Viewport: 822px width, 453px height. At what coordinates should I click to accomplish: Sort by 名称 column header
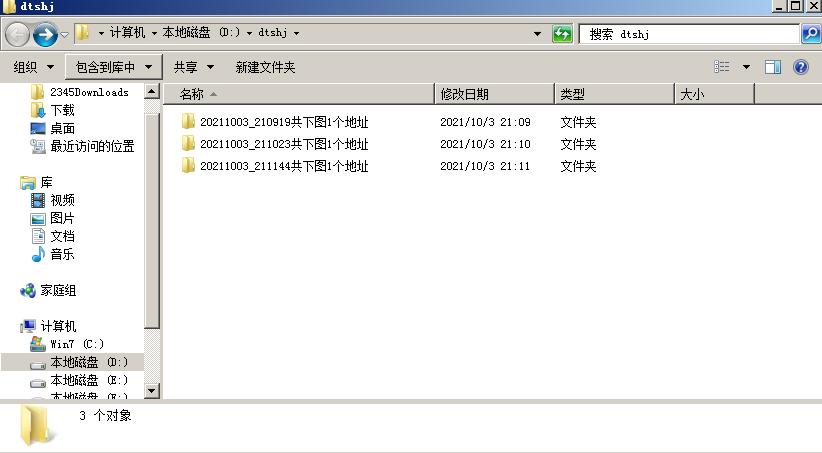[x=299, y=94]
